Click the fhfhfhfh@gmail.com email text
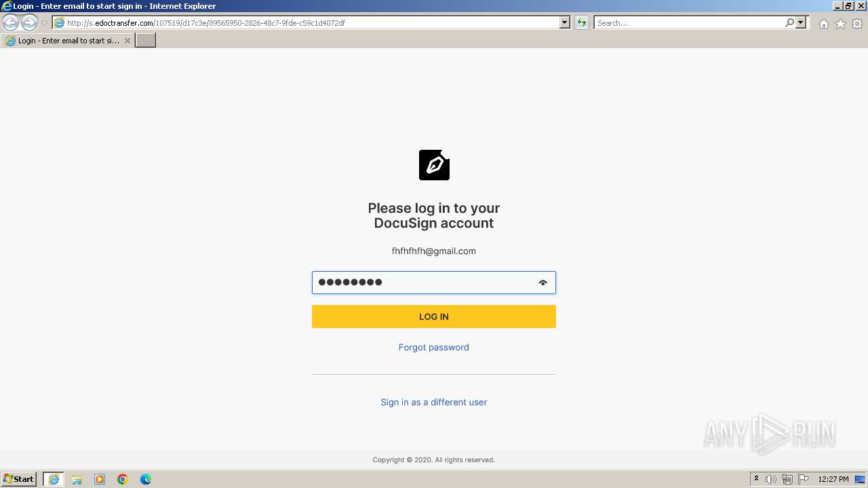 (434, 251)
